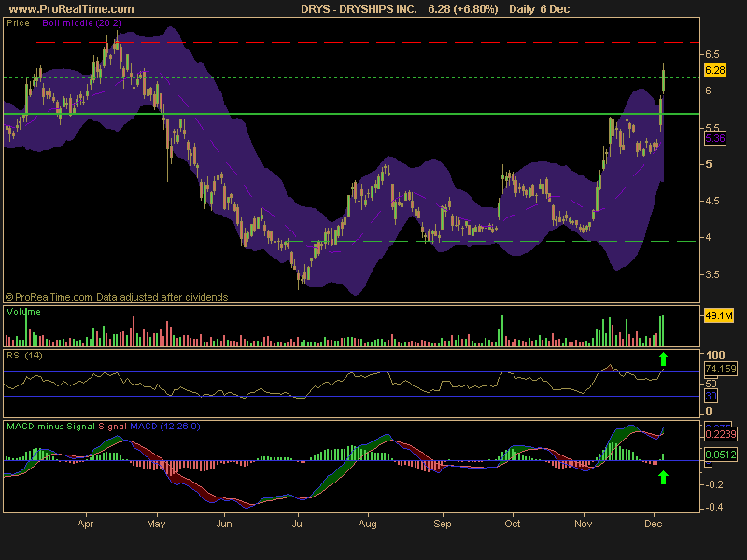Click the www.ProRealTime.com title text
747x560 pixels.
[x=72, y=9]
